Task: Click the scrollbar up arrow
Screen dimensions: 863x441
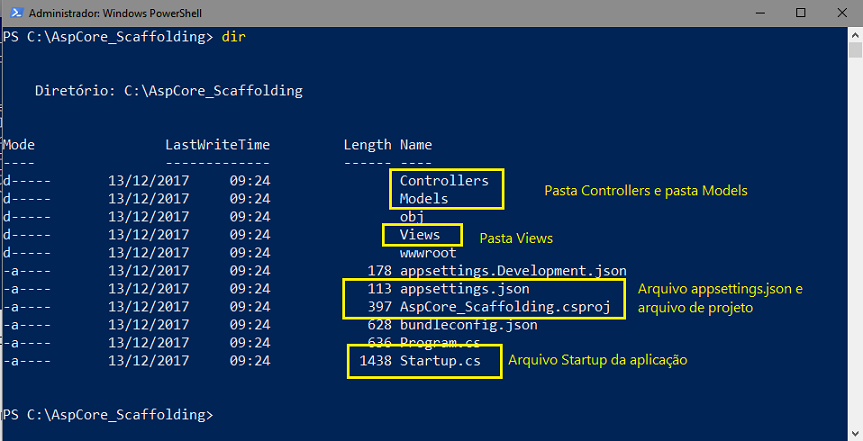Action: 855,35
